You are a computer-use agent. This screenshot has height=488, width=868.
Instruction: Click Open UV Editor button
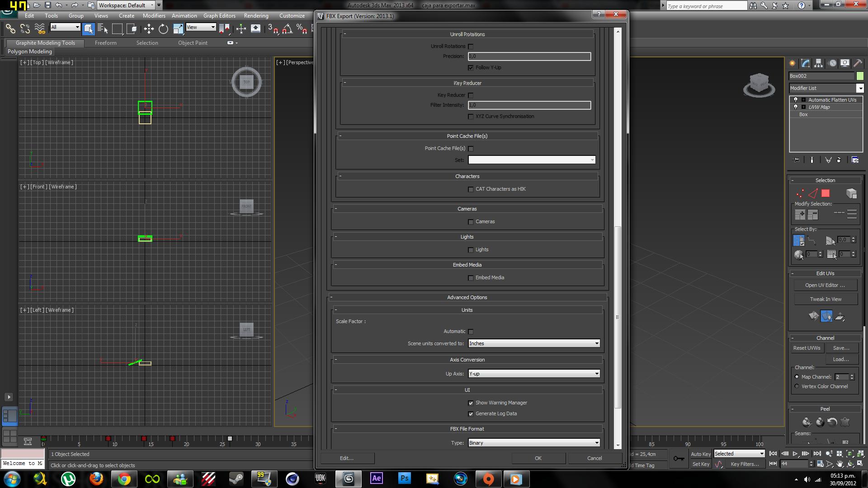[x=825, y=285]
